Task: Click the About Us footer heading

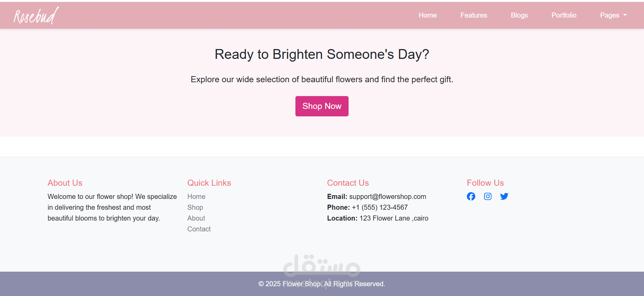Action: tap(65, 183)
